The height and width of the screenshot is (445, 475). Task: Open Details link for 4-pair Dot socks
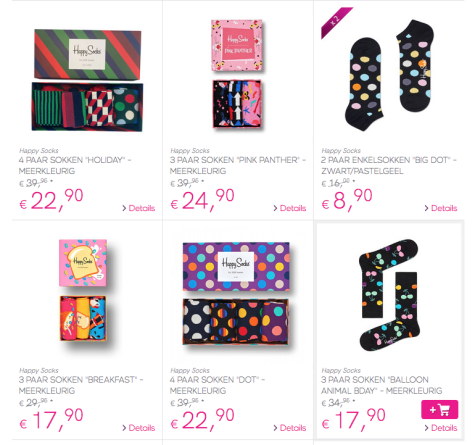pyautogui.click(x=290, y=428)
